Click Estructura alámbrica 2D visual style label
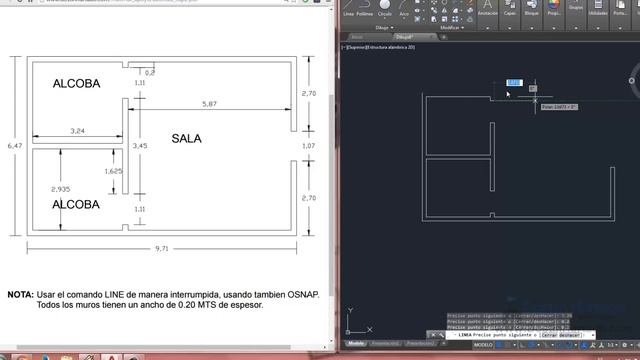640x360 pixels. tap(391, 47)
